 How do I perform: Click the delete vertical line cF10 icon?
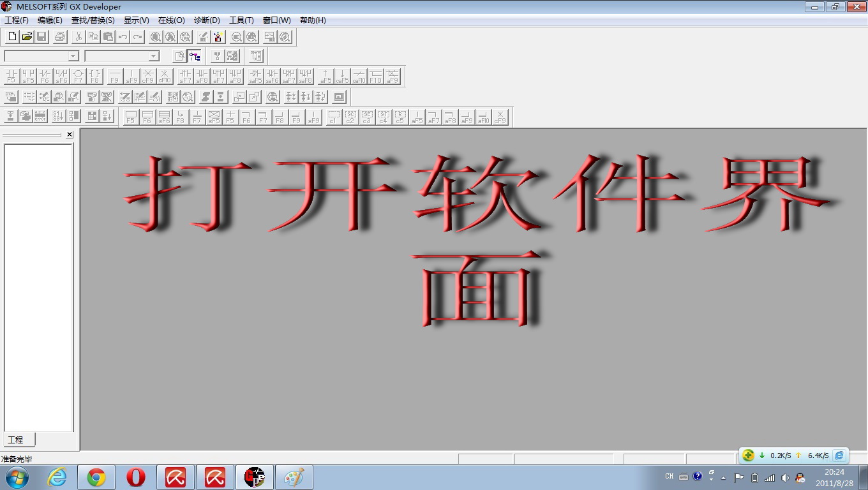[165, 77]
